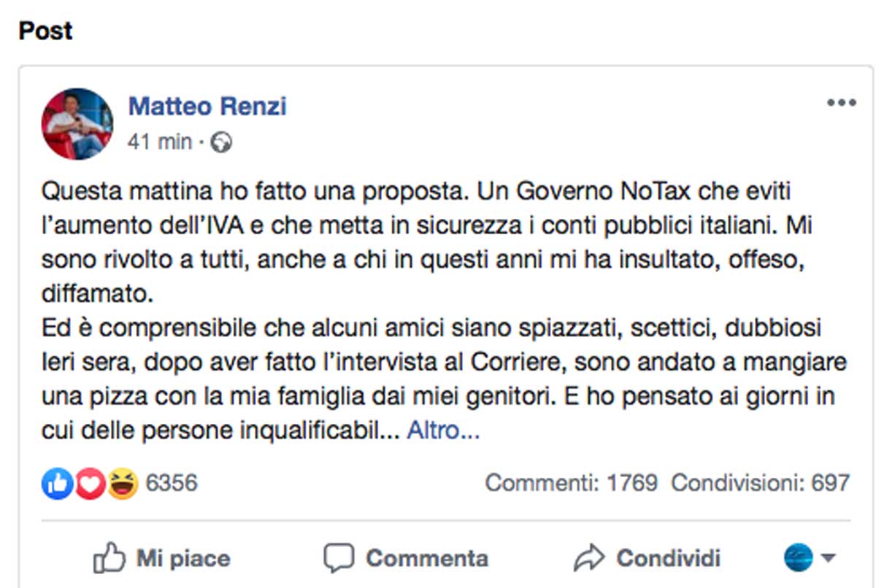Click the round blue profile selector icon
This screenshot has width=876, height=588.
pyautogui.click(x=798, y=559)
